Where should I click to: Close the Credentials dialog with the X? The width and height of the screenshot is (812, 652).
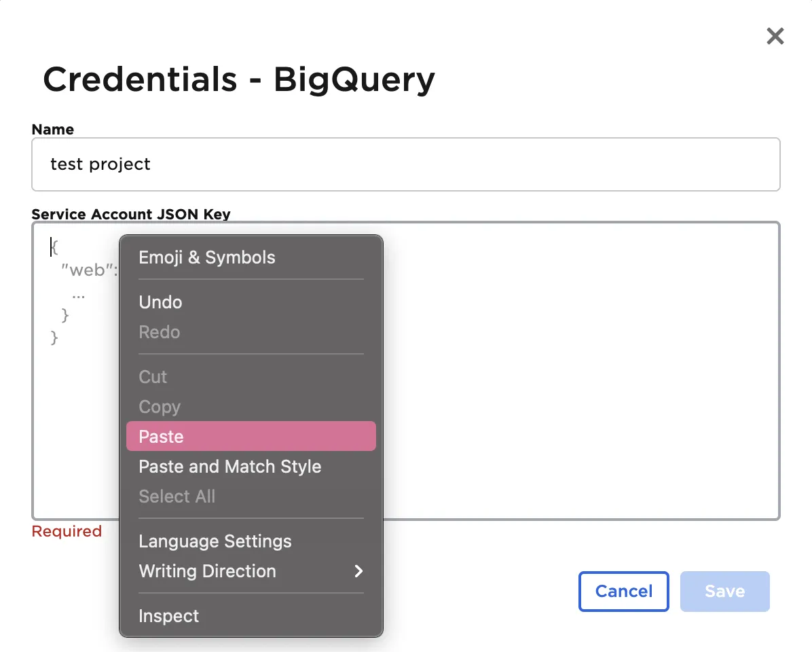pyautogui.click(x=775, y=36)
